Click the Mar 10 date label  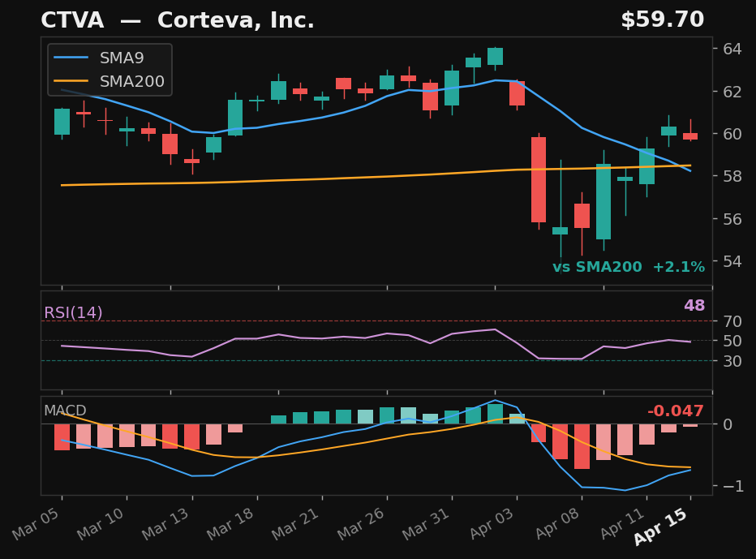tap(101, 524)
